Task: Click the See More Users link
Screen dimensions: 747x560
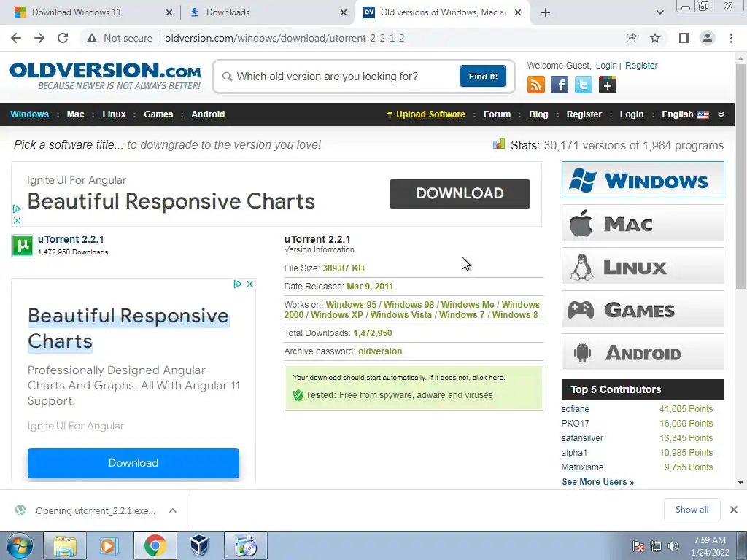Action: coord(598,482)
